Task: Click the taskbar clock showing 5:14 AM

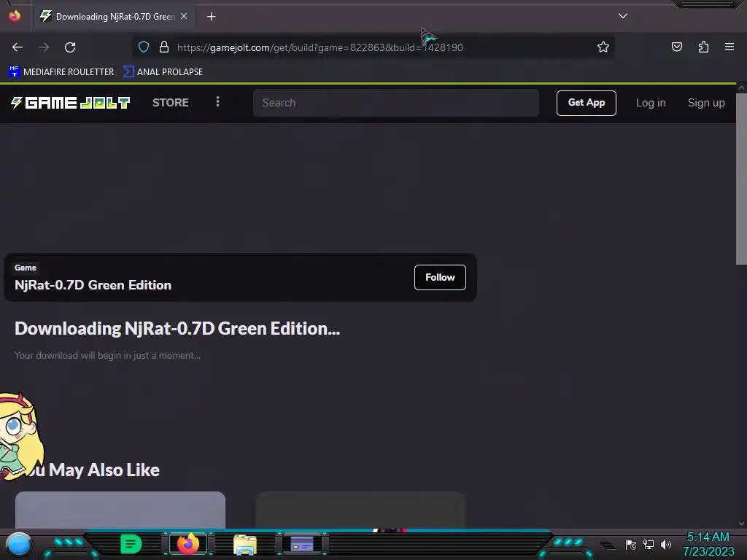Action: (708, 544)
